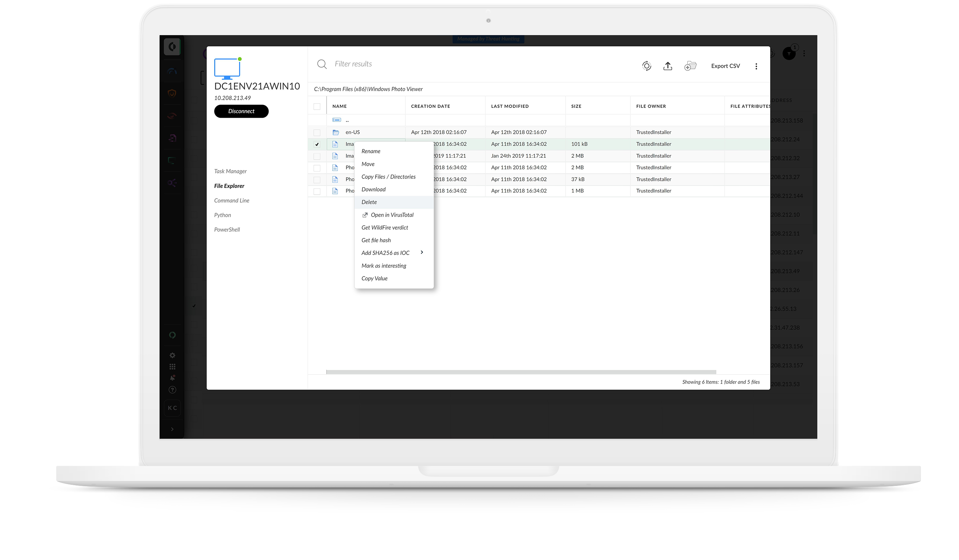Open the notifications bell
The height and width of the screenshot is (560, 959).
pos(172,378)
